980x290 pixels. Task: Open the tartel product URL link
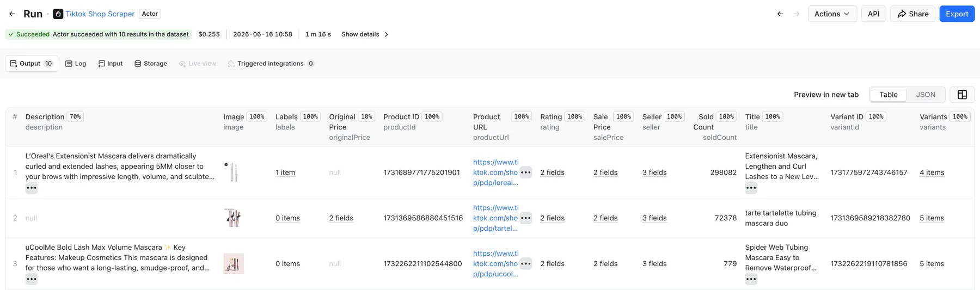(495, 218)
